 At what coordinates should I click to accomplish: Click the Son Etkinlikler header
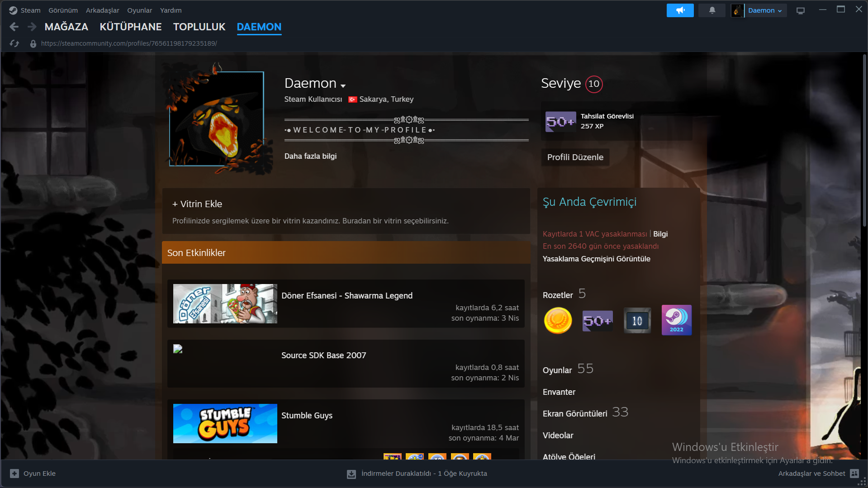346,253
